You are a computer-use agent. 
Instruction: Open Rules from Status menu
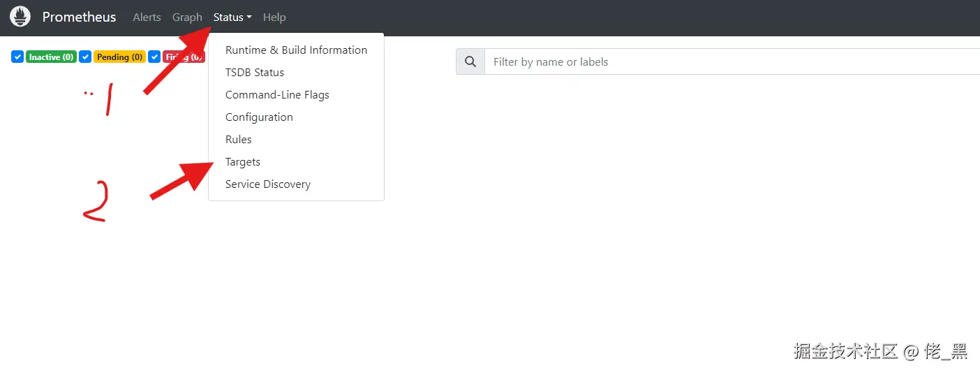pos(296,140)
